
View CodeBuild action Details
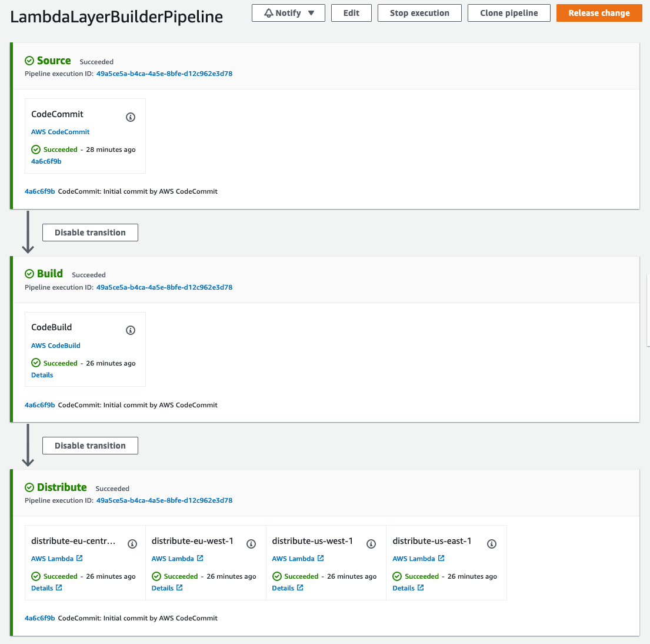pos(42,375)
